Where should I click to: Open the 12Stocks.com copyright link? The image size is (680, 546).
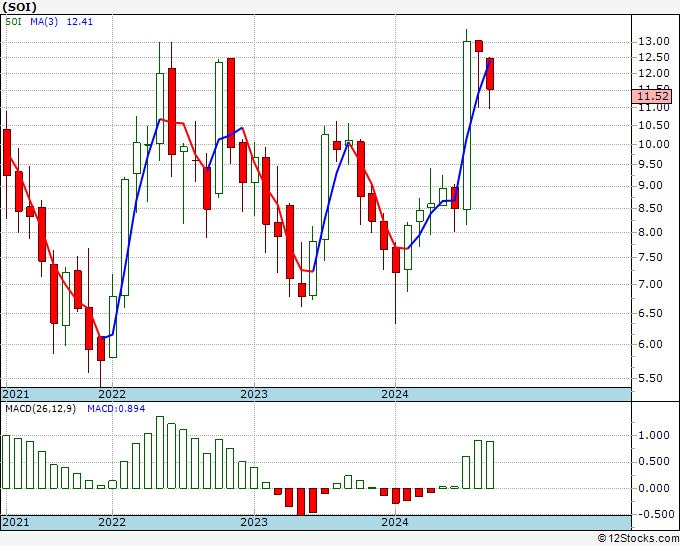tap(638, 538)
